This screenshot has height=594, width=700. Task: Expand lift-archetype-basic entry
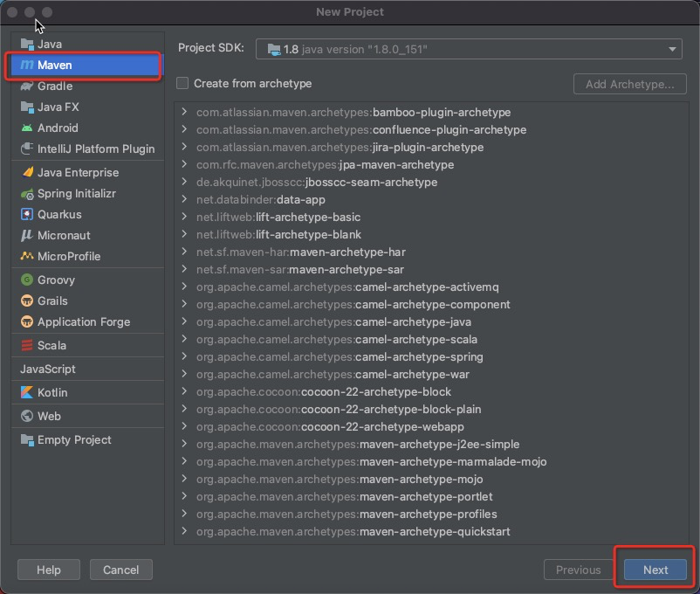(184, 217)
